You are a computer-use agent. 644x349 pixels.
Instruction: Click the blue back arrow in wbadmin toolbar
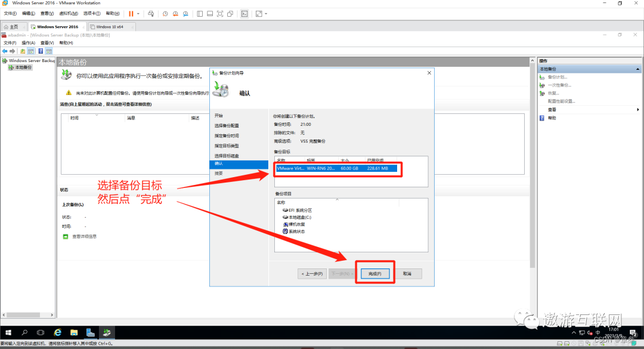tap(5, 51)
